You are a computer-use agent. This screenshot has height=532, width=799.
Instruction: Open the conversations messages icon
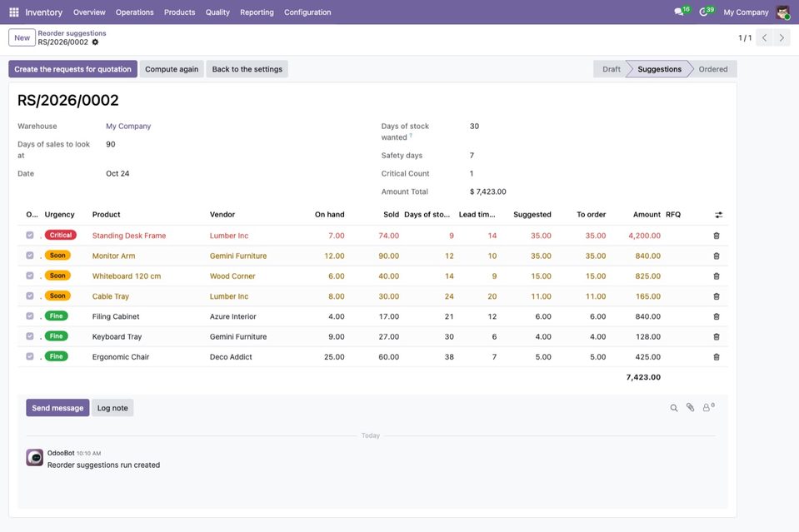(679, 12)
